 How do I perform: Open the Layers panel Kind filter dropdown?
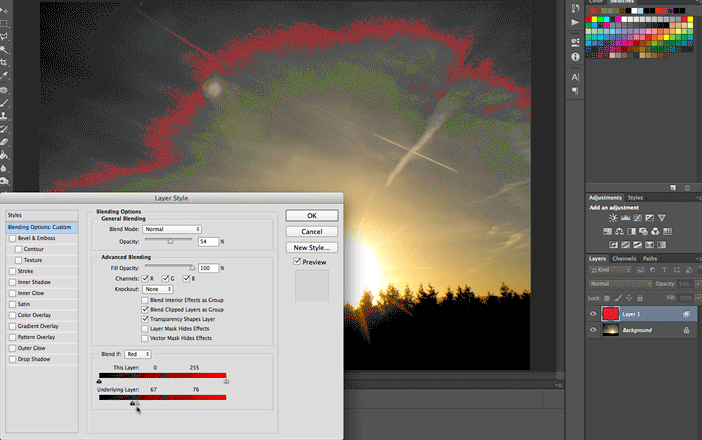pos(610,270)
